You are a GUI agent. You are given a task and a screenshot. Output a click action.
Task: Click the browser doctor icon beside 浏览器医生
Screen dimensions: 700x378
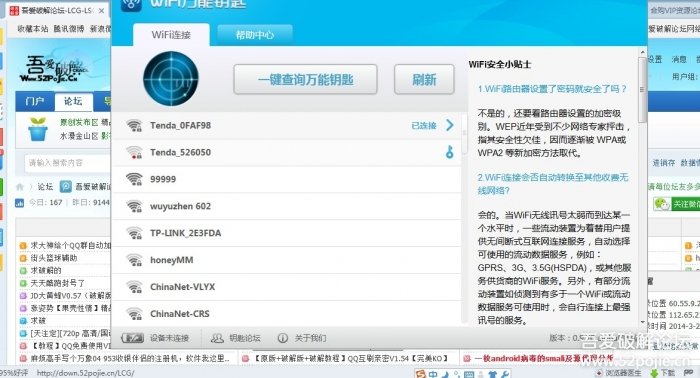[599, 373]
